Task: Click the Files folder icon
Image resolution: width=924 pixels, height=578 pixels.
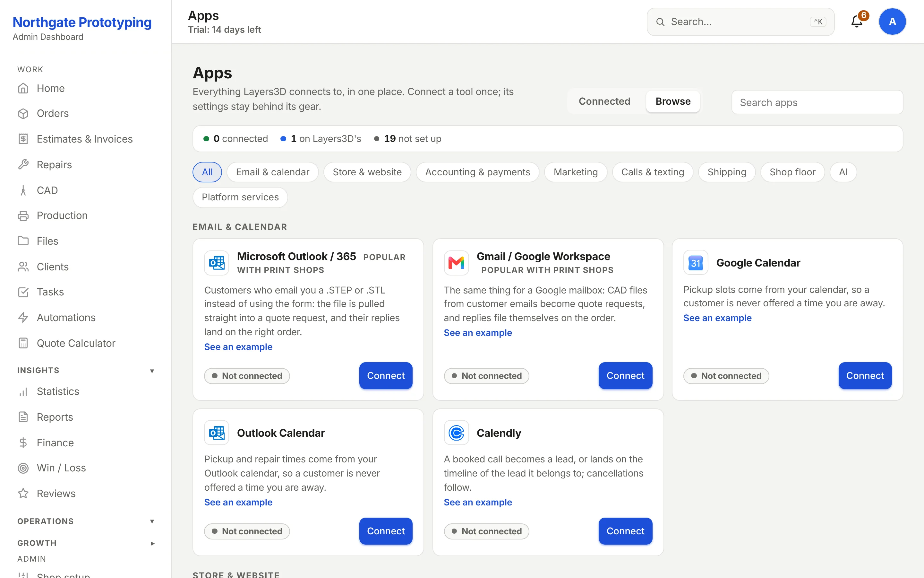Action: pos(23,241)
